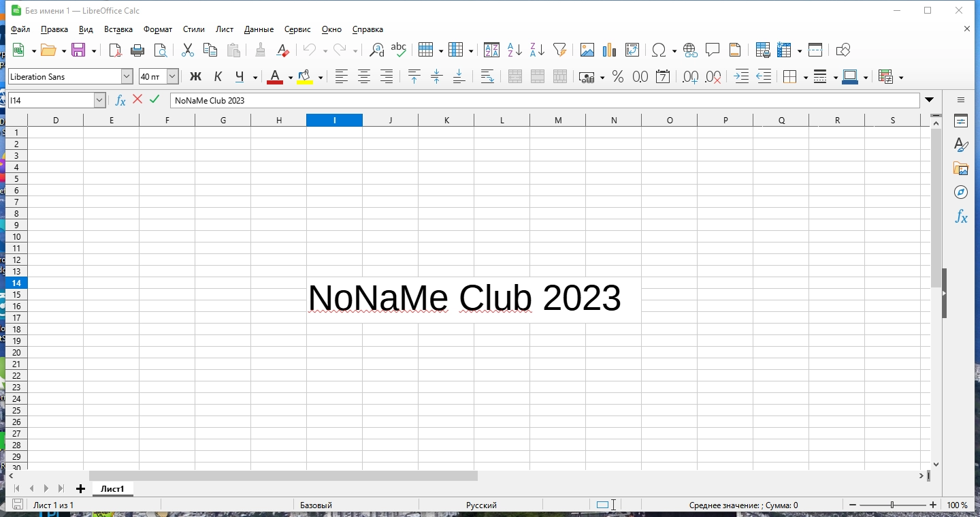Open the special character dropdown arrow
The width and height of the screenshot is (980, 517).
[x=674, y=50]
